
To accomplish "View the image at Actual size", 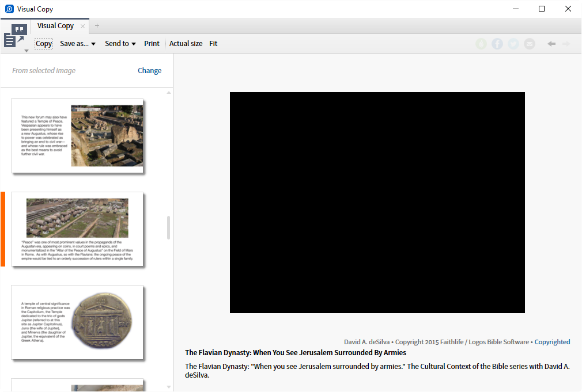I will (186, 44).
